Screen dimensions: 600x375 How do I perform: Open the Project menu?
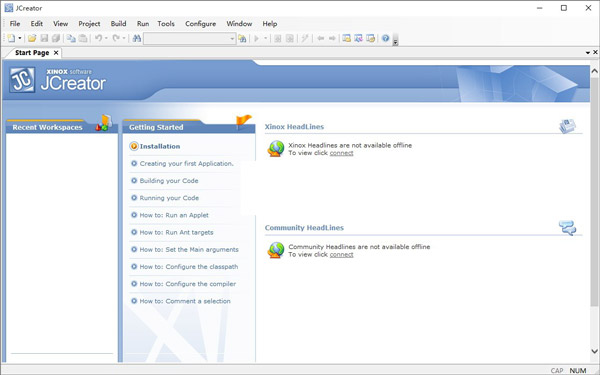89,24
